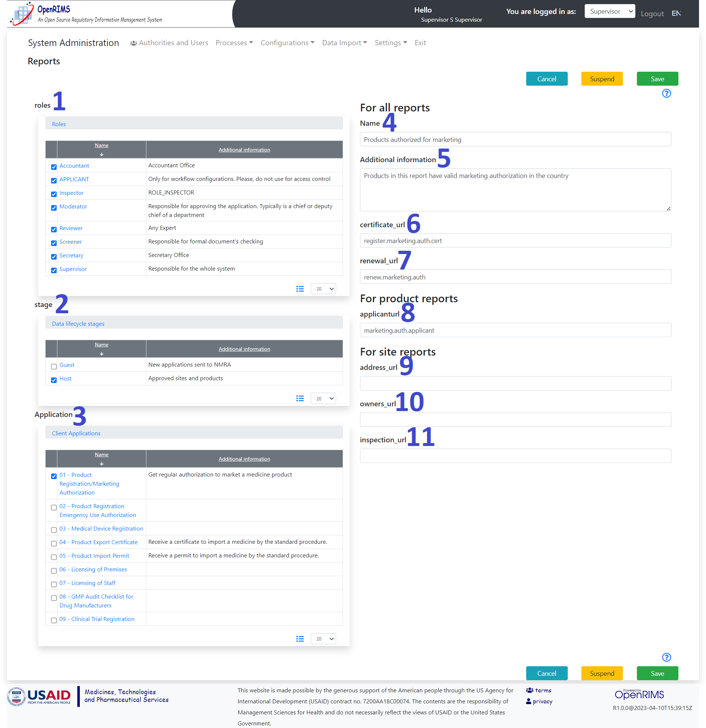
Task: Uncheck the Accountant role checkbox
Action: tap(54, 167)
